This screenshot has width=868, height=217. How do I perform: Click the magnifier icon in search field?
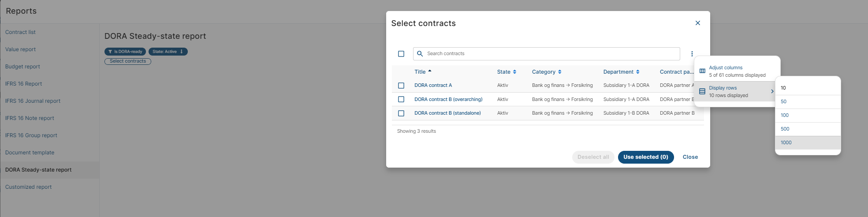pos(420,54)
